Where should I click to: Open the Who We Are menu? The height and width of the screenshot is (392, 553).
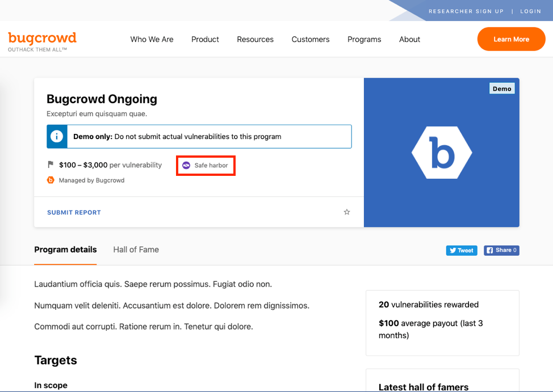(x=152, y=40)
